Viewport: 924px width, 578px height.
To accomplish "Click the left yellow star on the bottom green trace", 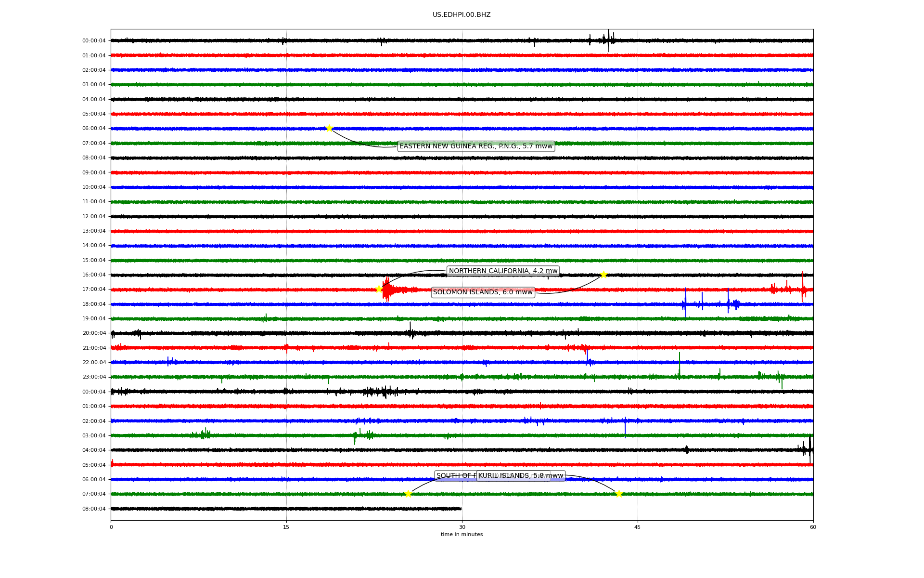I will [408, 494].
